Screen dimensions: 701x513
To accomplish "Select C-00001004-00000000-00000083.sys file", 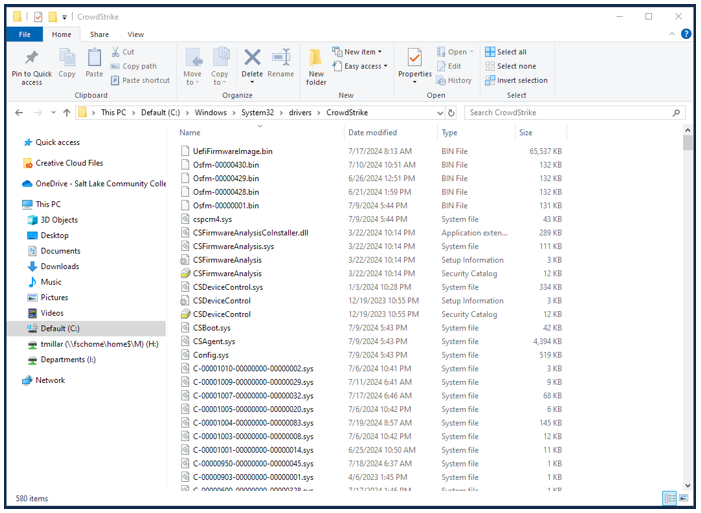I will point(253,423).
